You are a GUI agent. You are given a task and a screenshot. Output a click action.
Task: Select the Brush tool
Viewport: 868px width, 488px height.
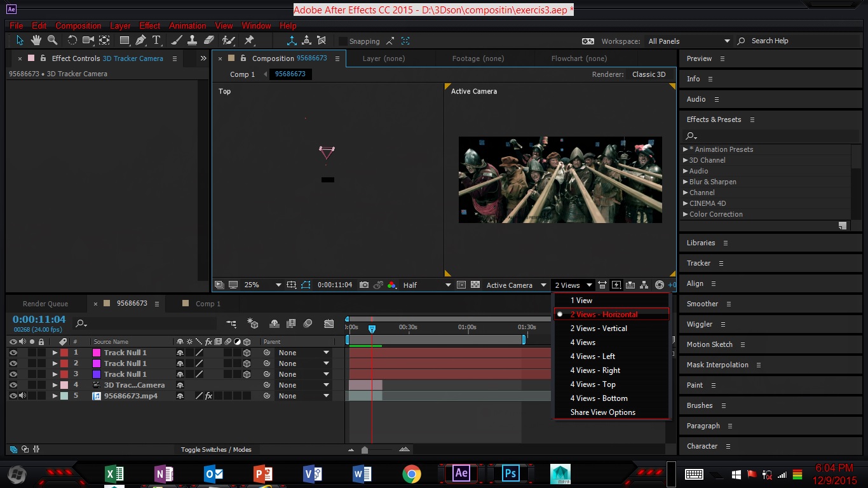coord(177,40)
